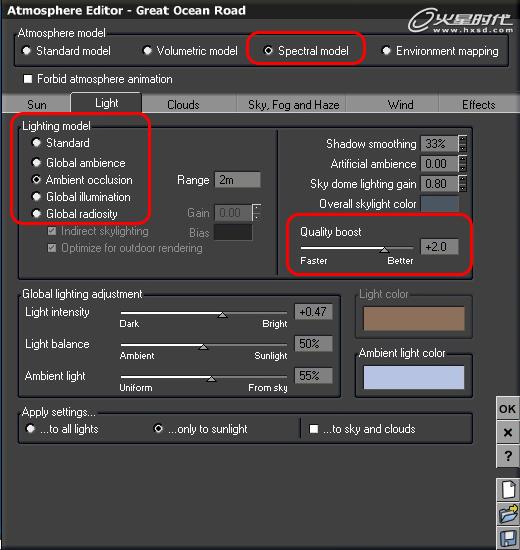Select Spectral model radio button
The width and height of the screenshot is (520, 550).
click(x=268, y=51)
